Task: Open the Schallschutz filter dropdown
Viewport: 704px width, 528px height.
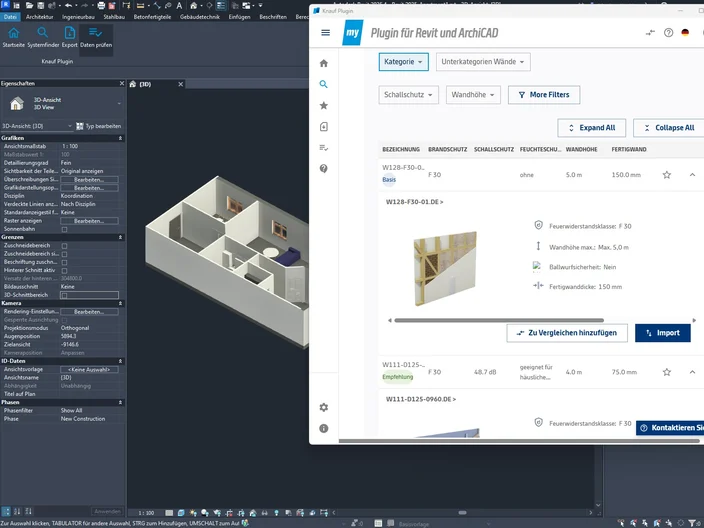Action: (408, 95)
